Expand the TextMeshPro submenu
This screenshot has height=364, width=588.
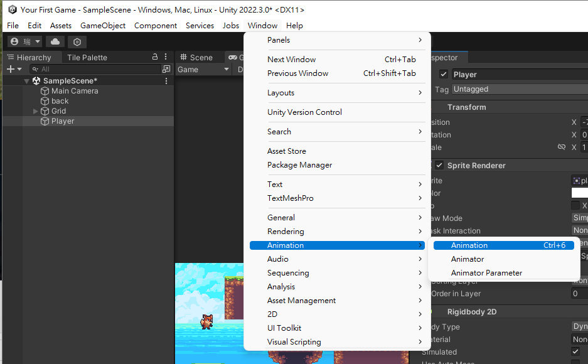click(337, 198)
